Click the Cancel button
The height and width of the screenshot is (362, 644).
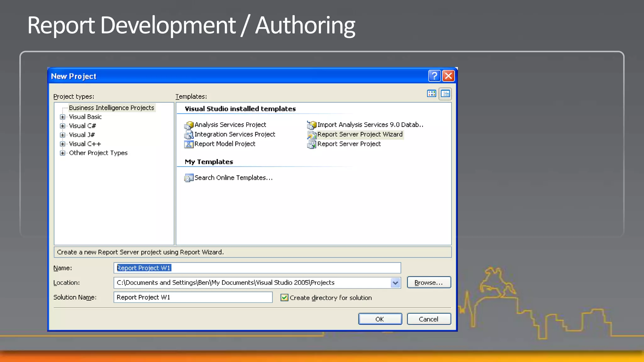[429, 319]
